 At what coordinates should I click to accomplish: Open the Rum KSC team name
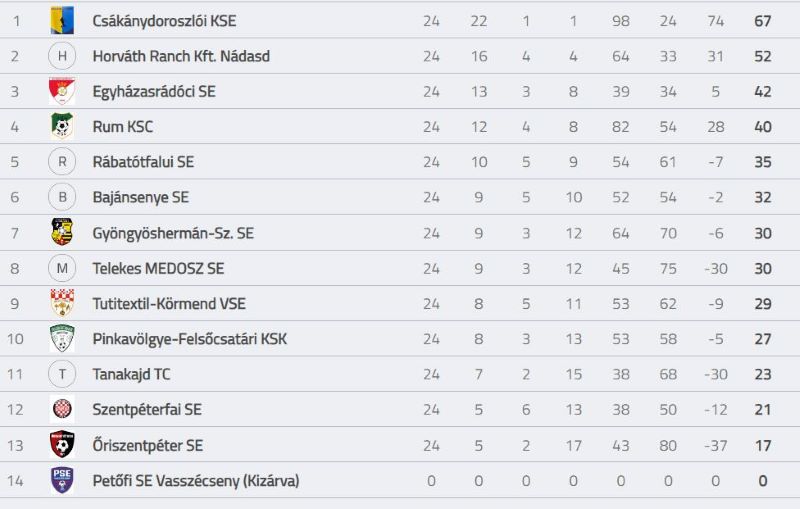click(x=122, y=126)
